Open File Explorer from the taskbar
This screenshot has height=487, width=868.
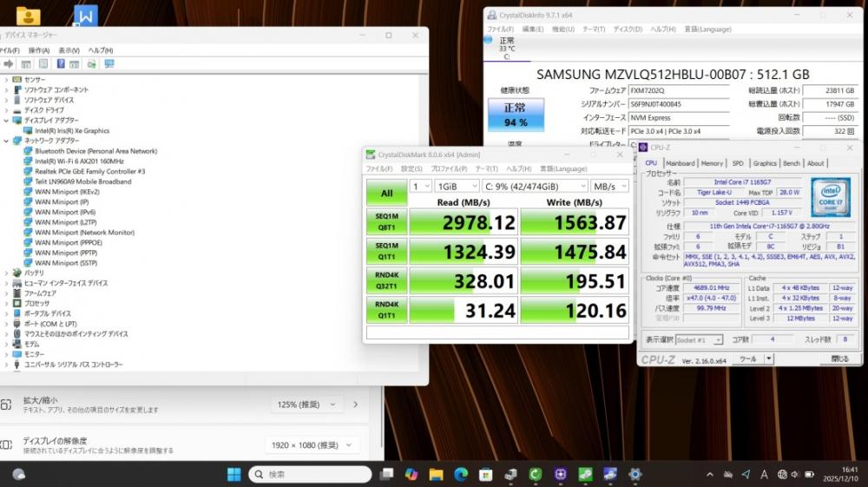click(436, 474)
